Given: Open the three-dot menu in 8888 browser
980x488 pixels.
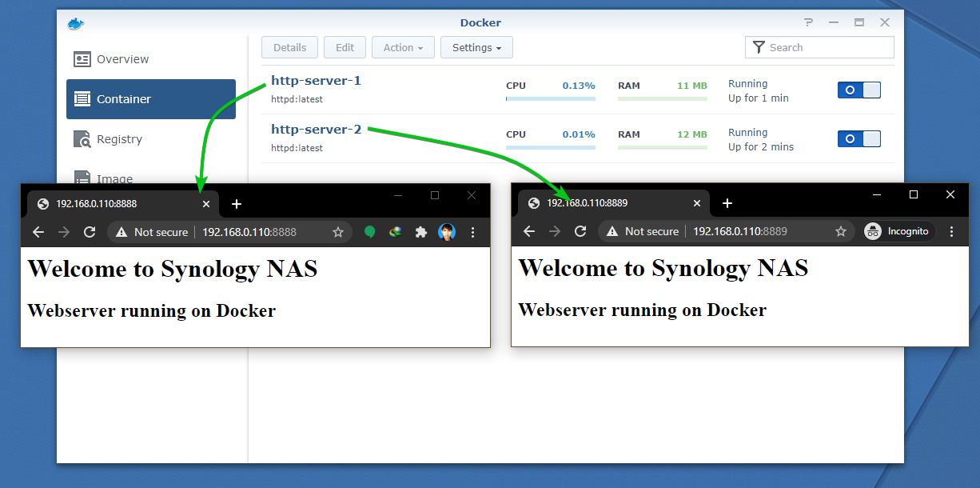Looking at the screenshot, I should (x=473, y=232).
